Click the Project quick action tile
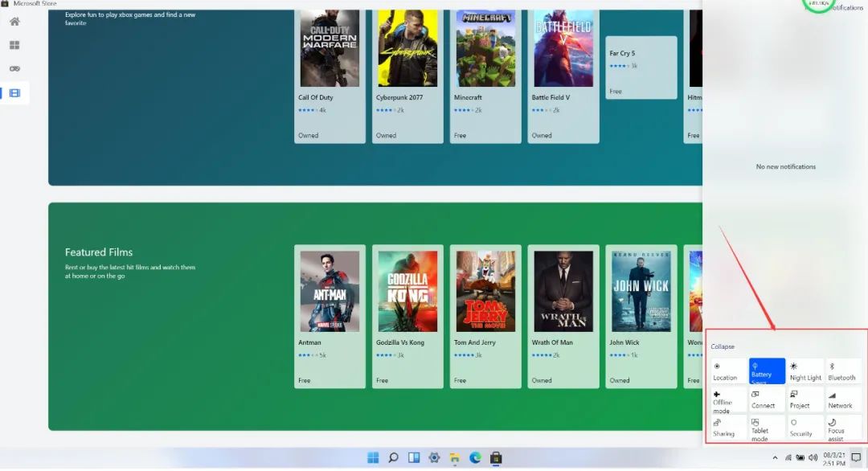Image resolution: width=868 pixels, height=471 pixels. coord(805,399)
